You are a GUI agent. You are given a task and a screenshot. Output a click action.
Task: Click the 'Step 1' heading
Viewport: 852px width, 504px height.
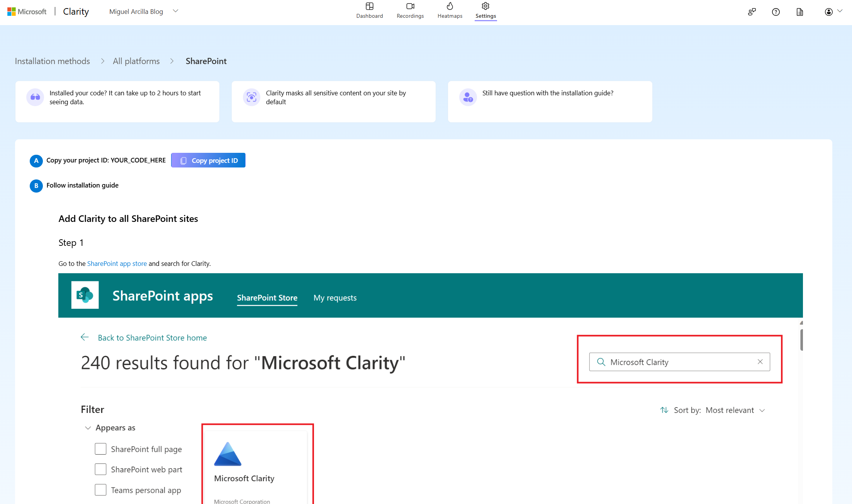click(x=71, y=243)
